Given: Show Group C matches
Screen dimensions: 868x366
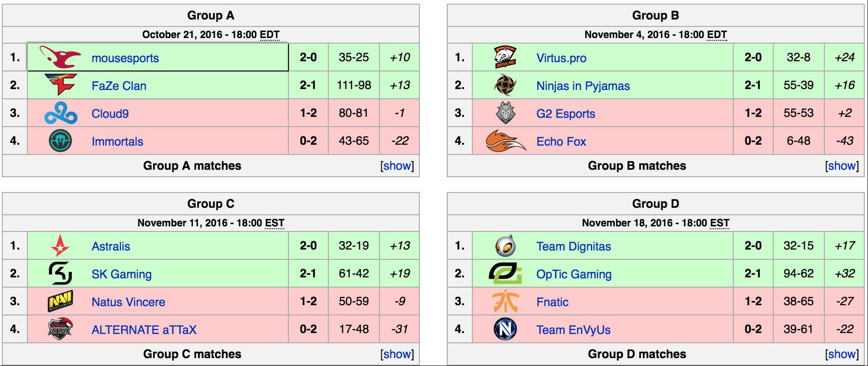Looking at the screenshot, I should pos(397,354).
